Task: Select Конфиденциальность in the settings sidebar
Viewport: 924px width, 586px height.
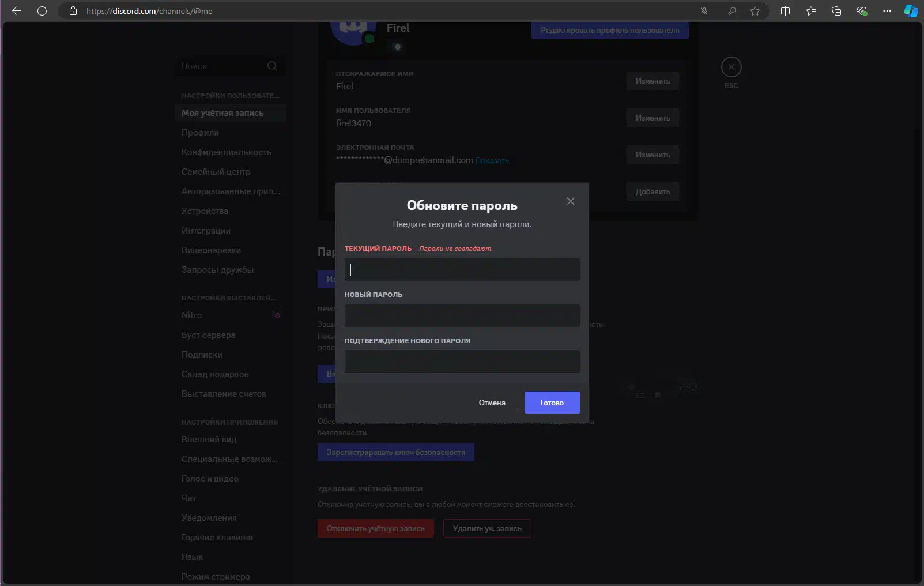Action: click(x=226, y=152)
